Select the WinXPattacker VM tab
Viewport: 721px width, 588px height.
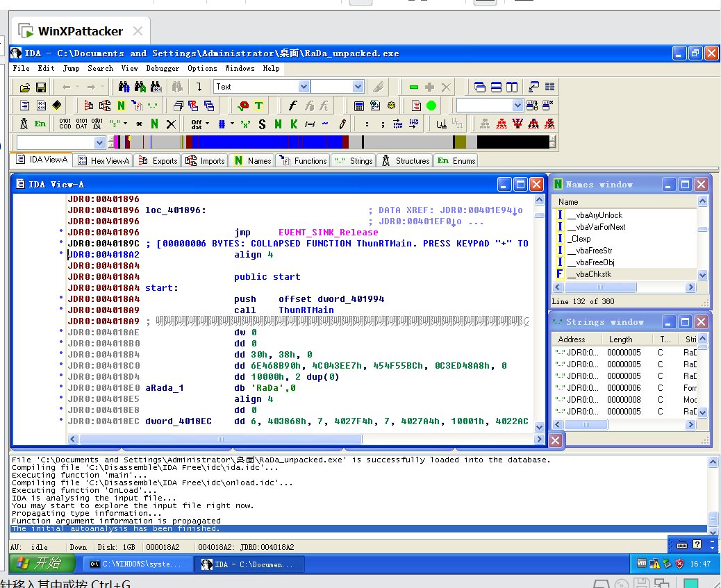(x=81, y=31)
